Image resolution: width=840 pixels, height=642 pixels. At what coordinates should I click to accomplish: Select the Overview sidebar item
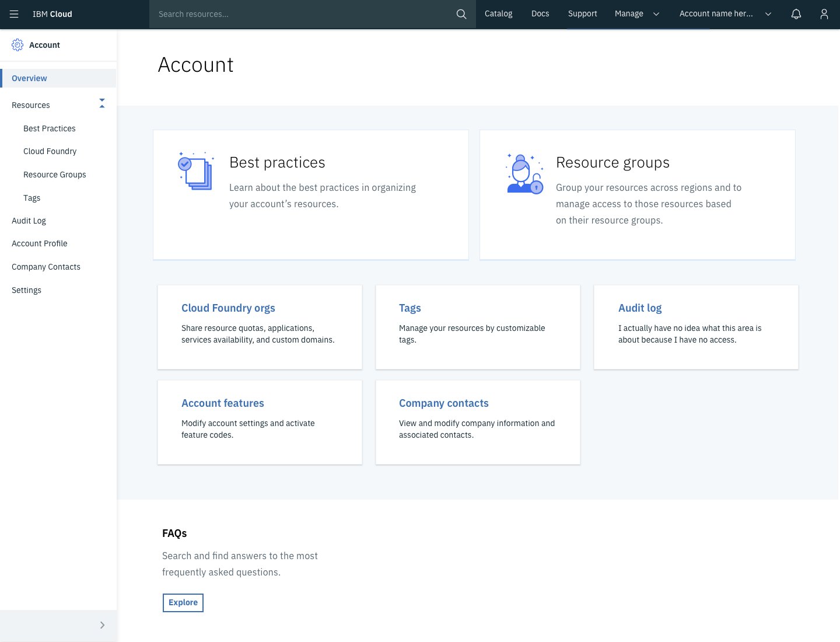pos(58,78)
